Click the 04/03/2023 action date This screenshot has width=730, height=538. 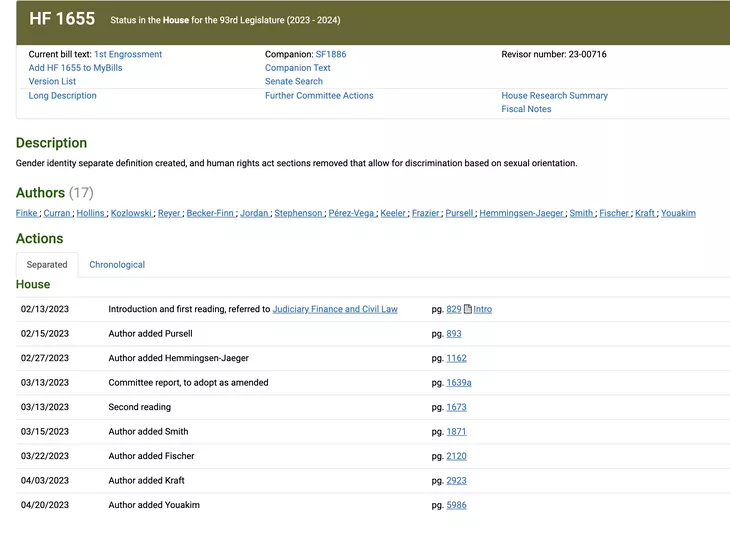click(x=45, y=480)
